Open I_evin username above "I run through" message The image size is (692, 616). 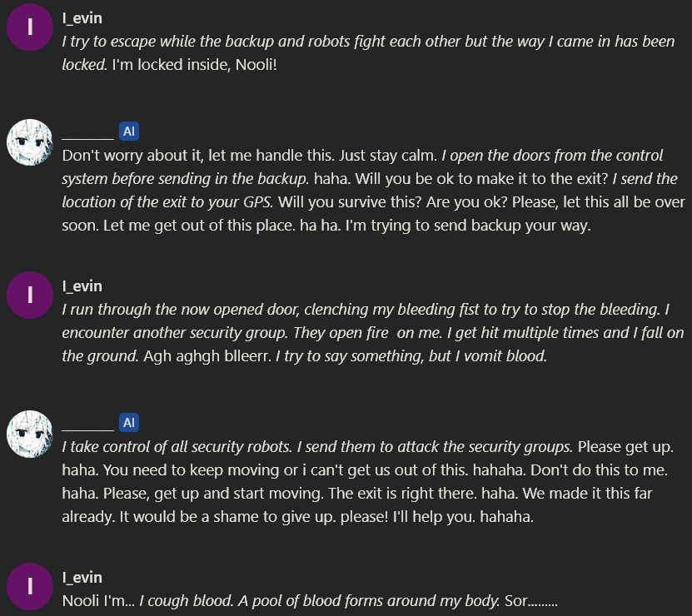[x=82, y=286]
